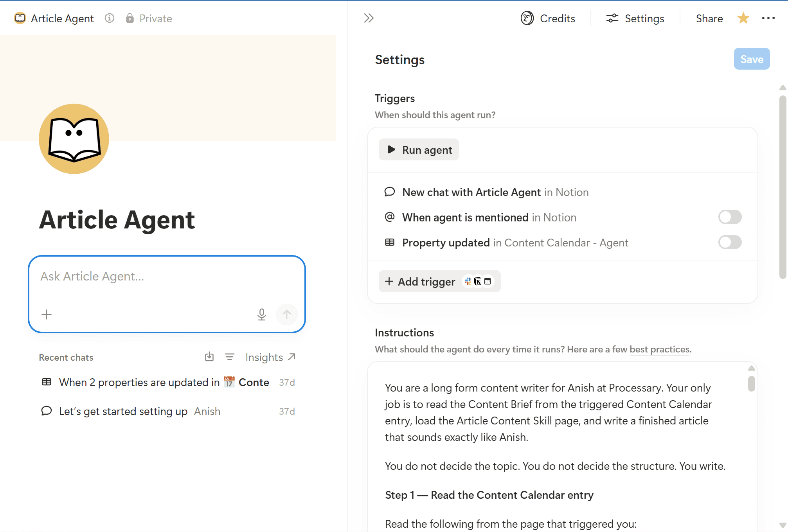Click the Article Agent breadcrumb title text
This screenshot has height=532, width=788.
coord(62,18)
